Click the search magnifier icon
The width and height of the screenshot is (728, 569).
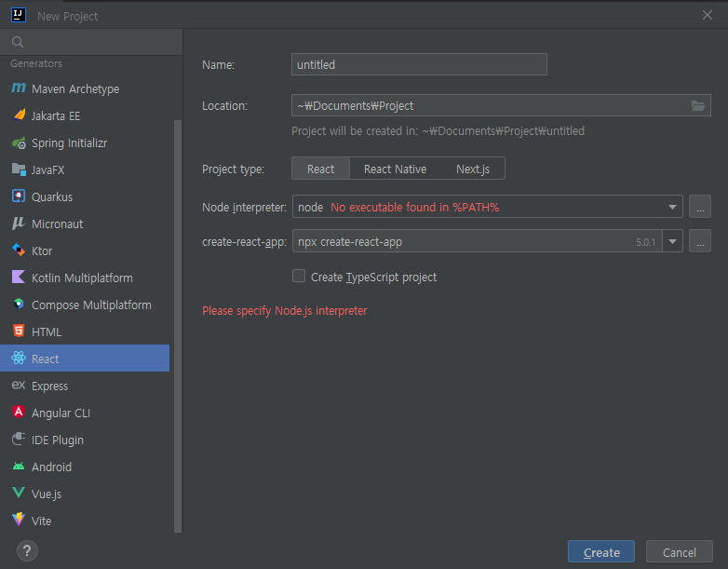click(x=18, y=42)
